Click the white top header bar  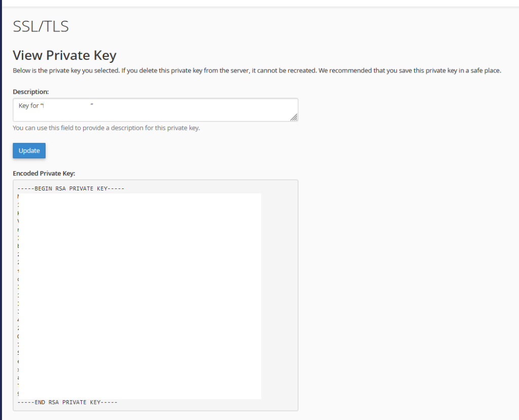point(259,3)
